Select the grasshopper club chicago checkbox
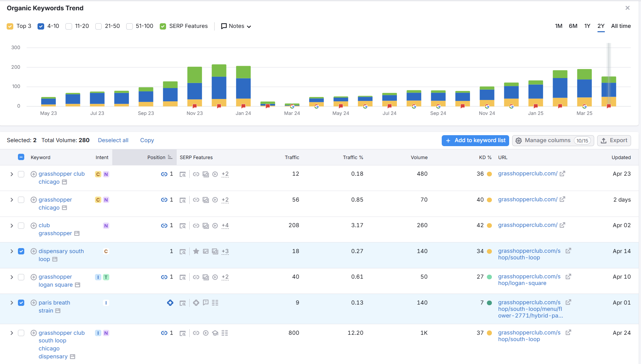This screenshot has width=641, height=364. click(x=21, y=174)
